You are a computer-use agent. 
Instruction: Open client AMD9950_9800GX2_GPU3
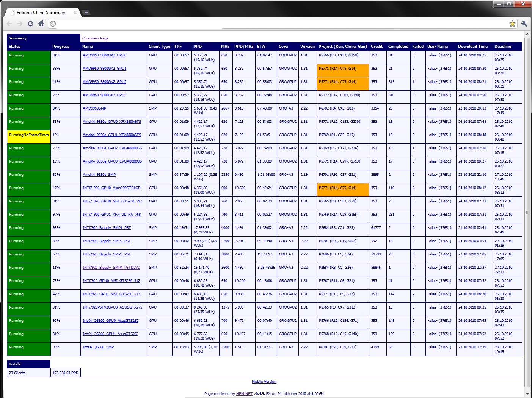[x=104, y=95]
